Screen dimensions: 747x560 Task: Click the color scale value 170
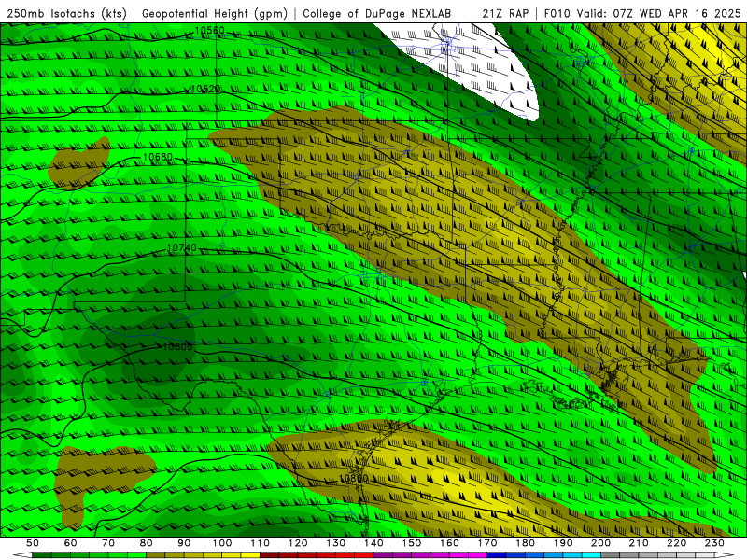487,543
